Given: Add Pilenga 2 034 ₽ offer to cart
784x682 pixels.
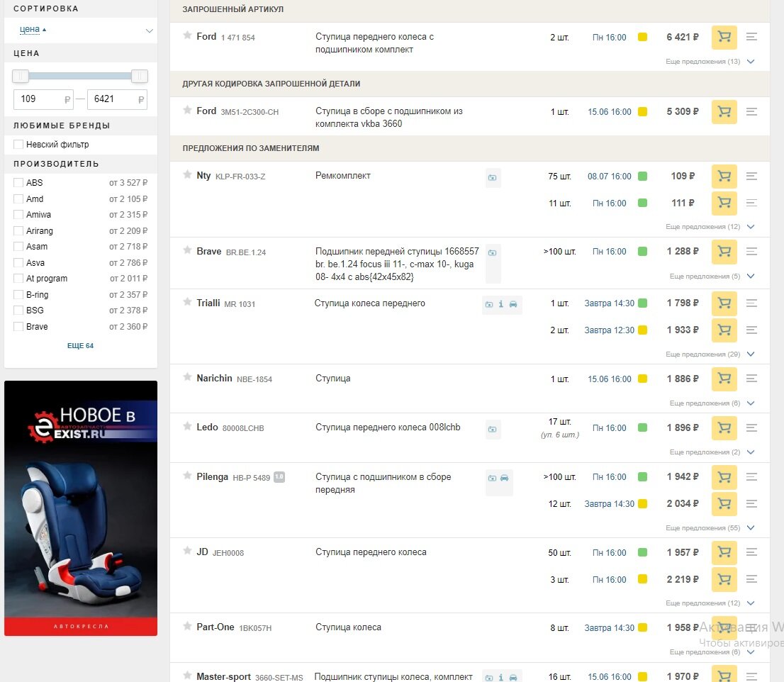Looking at the screenshot, I should (724, 504).
